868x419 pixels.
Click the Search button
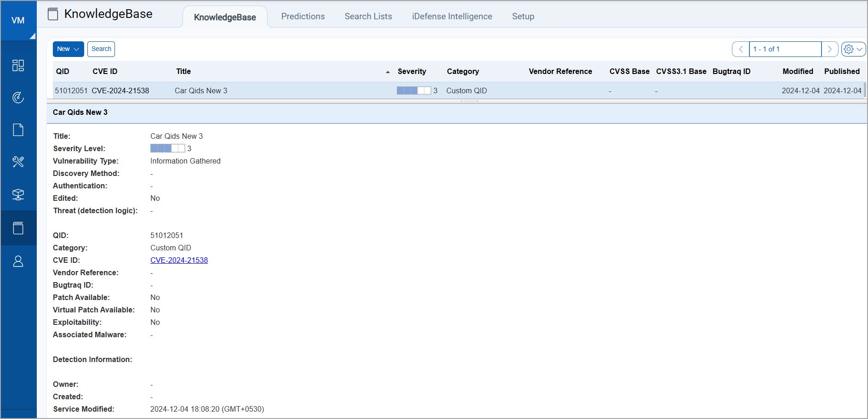(101, 49)
